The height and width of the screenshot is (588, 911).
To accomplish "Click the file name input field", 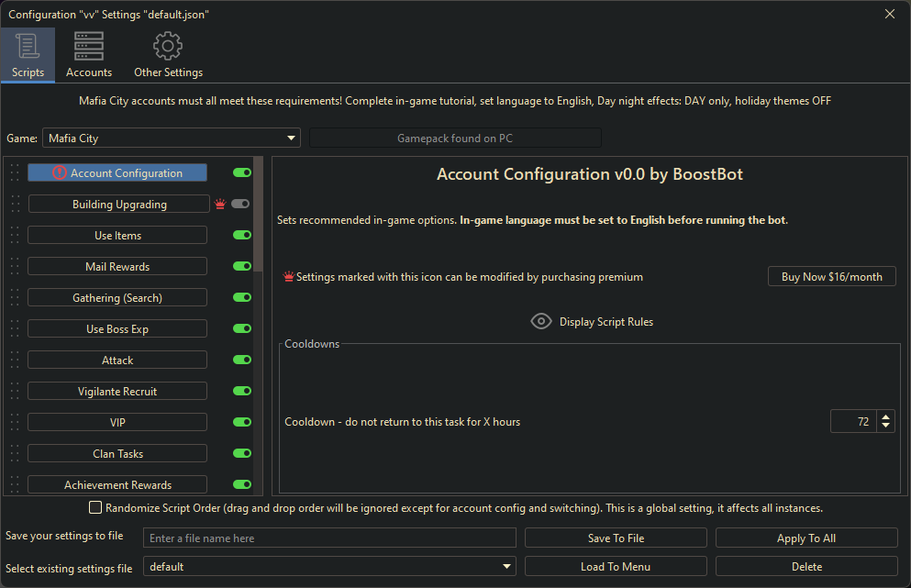I will 329,538.
